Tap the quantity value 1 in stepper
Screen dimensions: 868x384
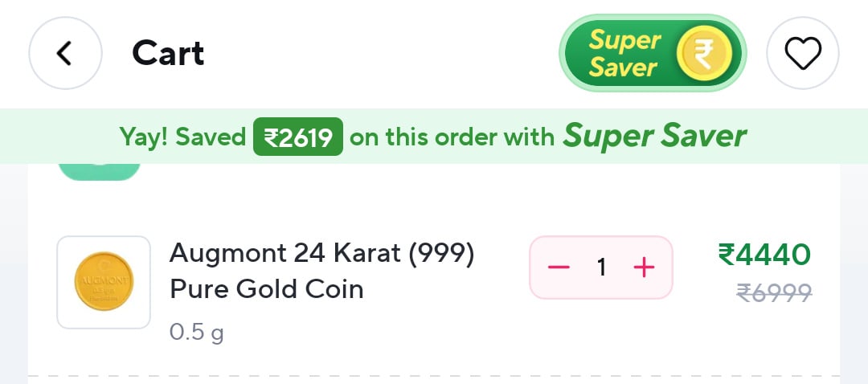point(601,268)
